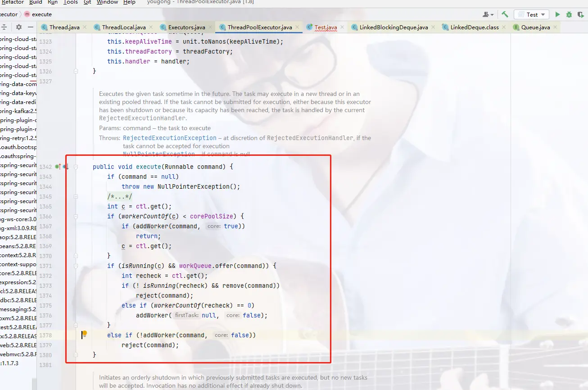
Task: Open the user account dropdown in toolbar
Action: (x=488, y=14)
